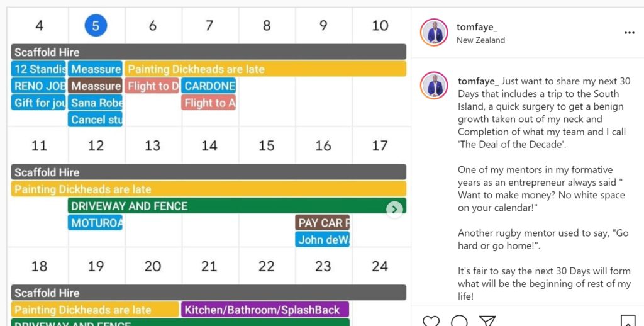Click tomfaye_ avatar beside the caption
The width and height of the screenshot is (644, 326).
tap(434, 86)
